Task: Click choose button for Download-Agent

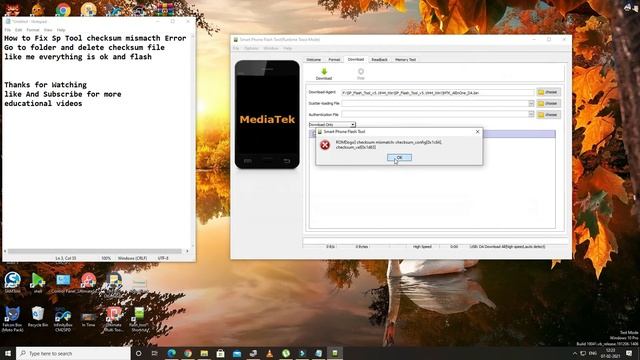Action: pos(549,92)
